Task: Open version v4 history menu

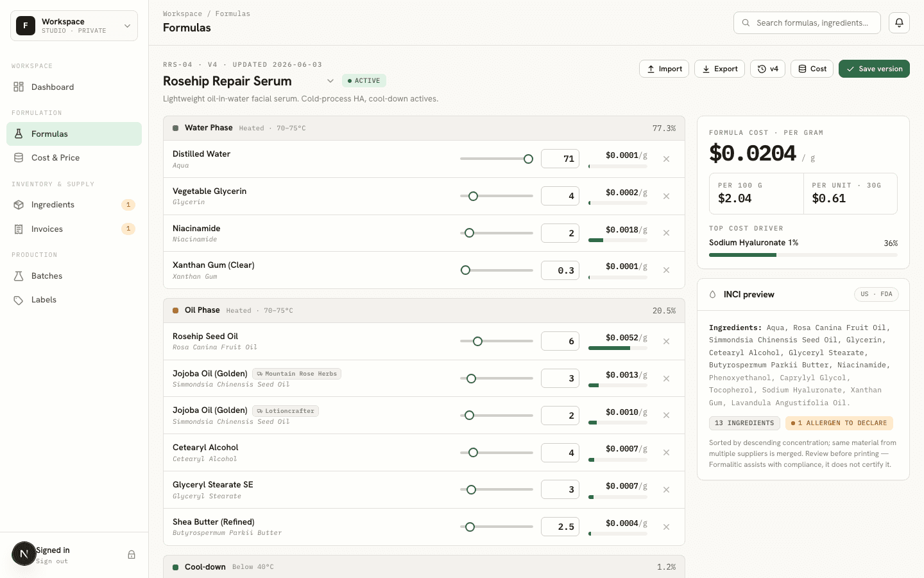Action: (767, 69)
